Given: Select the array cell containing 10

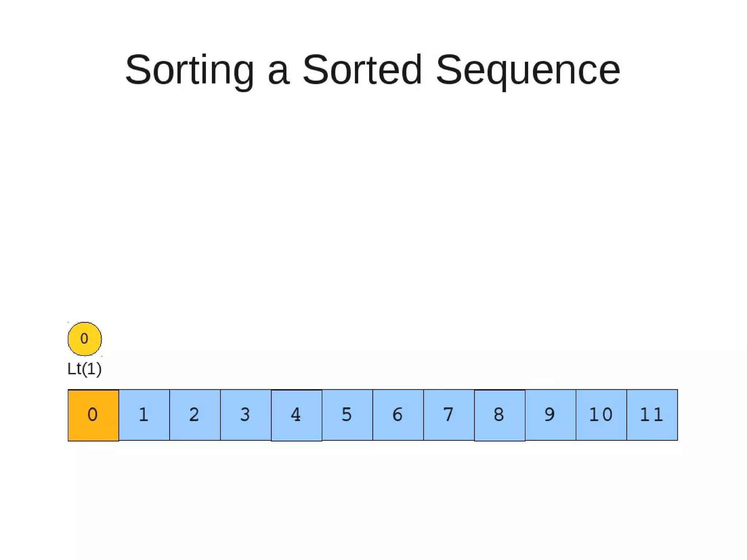Looking at the screenshot, I should click(x=601, y=415).
